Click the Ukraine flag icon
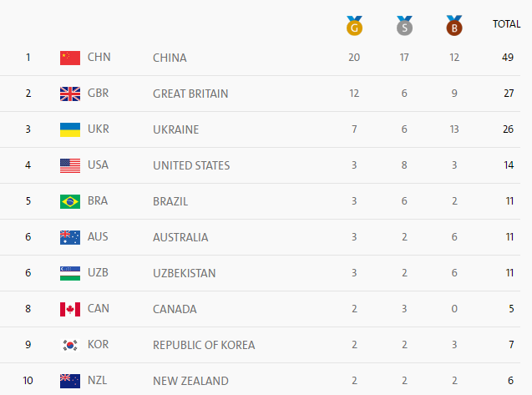This screenshot has height=395, width=532. 70,129
